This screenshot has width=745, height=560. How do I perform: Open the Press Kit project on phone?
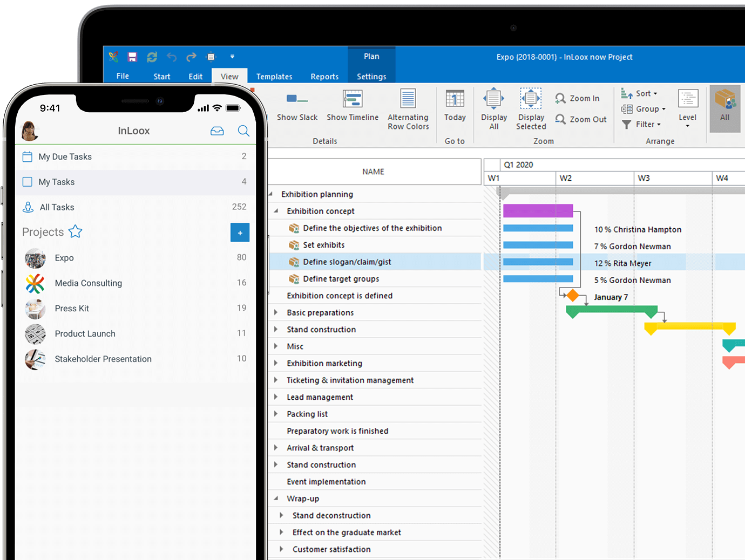[135, 309]
